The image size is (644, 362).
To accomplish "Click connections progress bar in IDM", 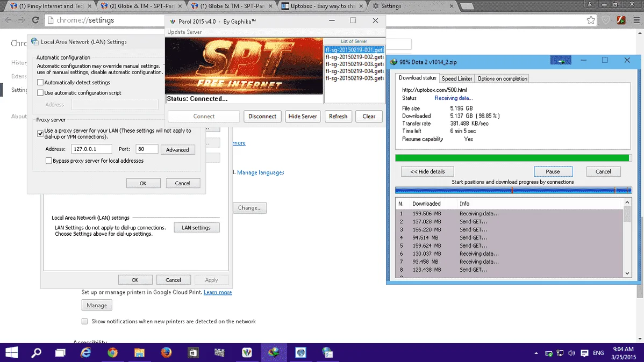I will 513,190.
